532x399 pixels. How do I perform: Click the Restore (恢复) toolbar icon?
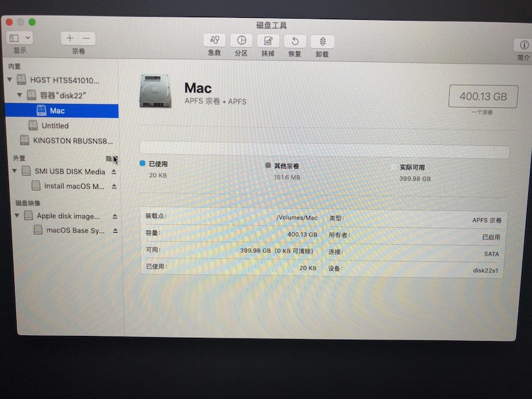[x=295, y=41]
